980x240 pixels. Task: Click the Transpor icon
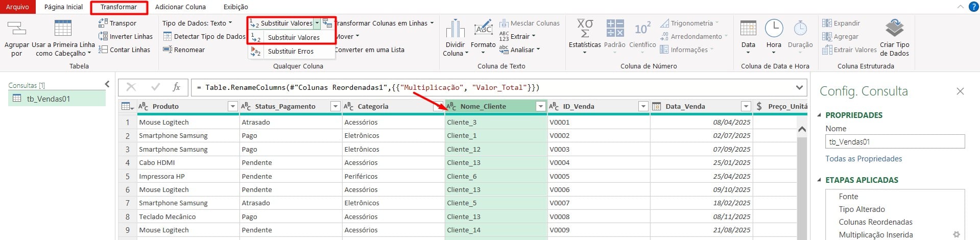pyautogui.click(x=103, y=23)
